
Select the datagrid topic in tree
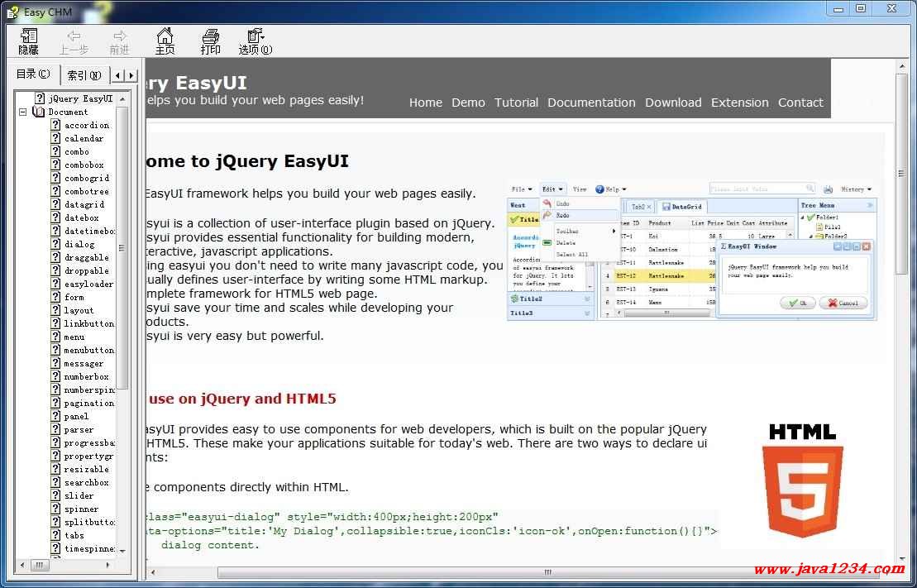point(84,204)
